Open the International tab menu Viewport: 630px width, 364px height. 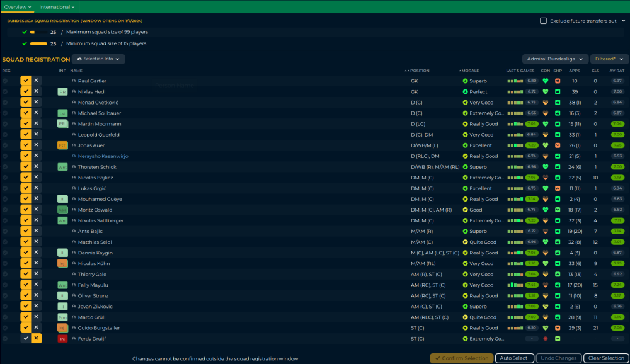point(57,7)
